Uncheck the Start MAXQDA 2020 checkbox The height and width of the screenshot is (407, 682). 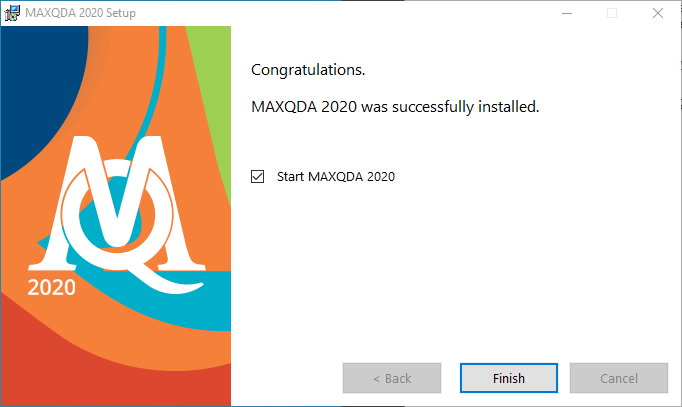click(x=257, y=177)
